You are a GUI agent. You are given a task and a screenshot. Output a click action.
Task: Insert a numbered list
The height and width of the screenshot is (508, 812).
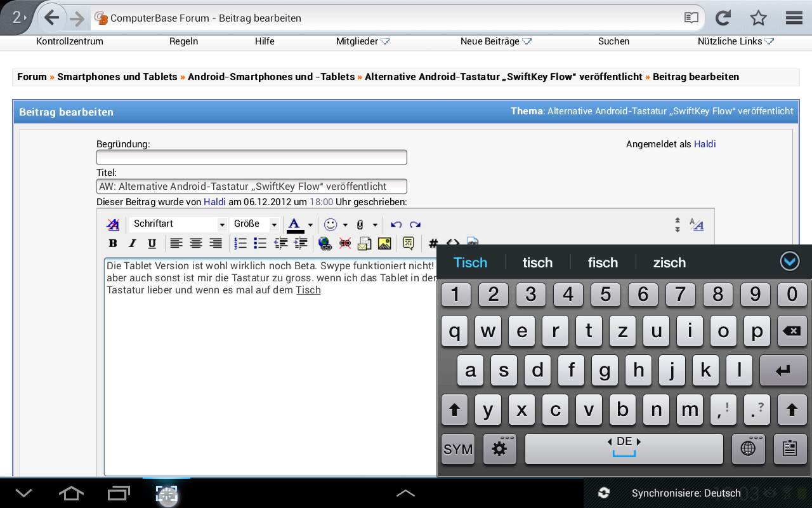[x=240, y=243]
